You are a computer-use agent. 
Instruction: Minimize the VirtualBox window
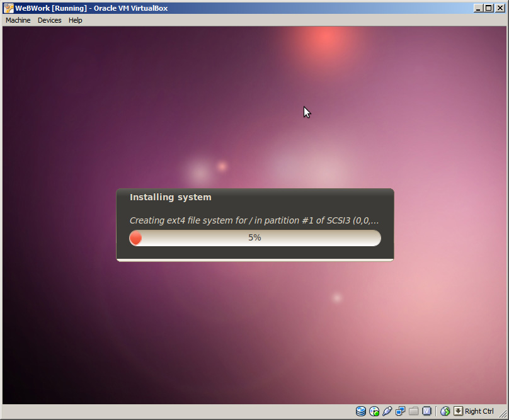coord(478,8)
